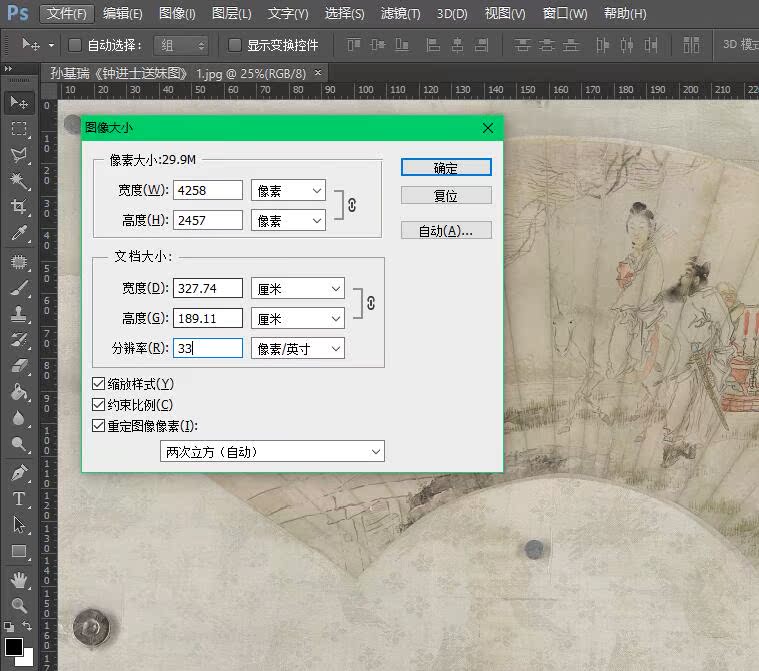The height and width of the screenshot is (671, 759).
Task: Open pixel height unit 像素 dropdown
Action: coord(288,221)
